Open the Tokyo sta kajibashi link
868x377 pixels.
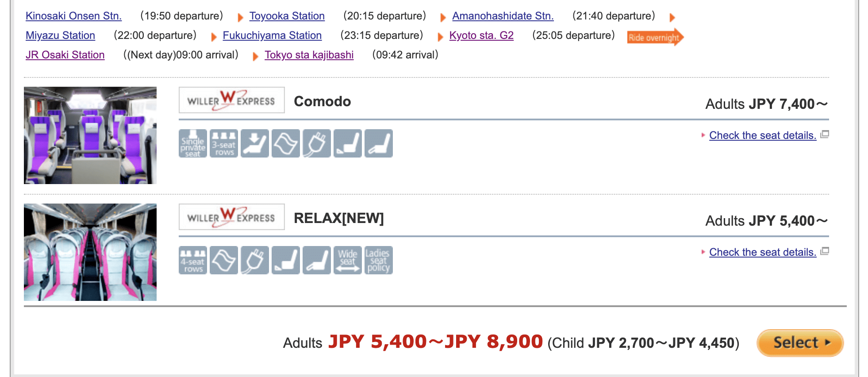point(309,55)
